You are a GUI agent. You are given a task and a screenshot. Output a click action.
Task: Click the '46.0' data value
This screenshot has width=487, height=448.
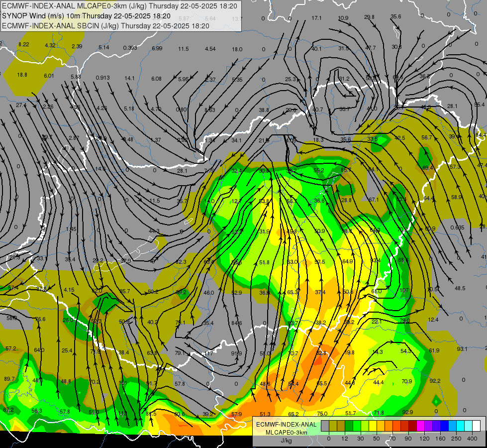click(x=209, y=293)
